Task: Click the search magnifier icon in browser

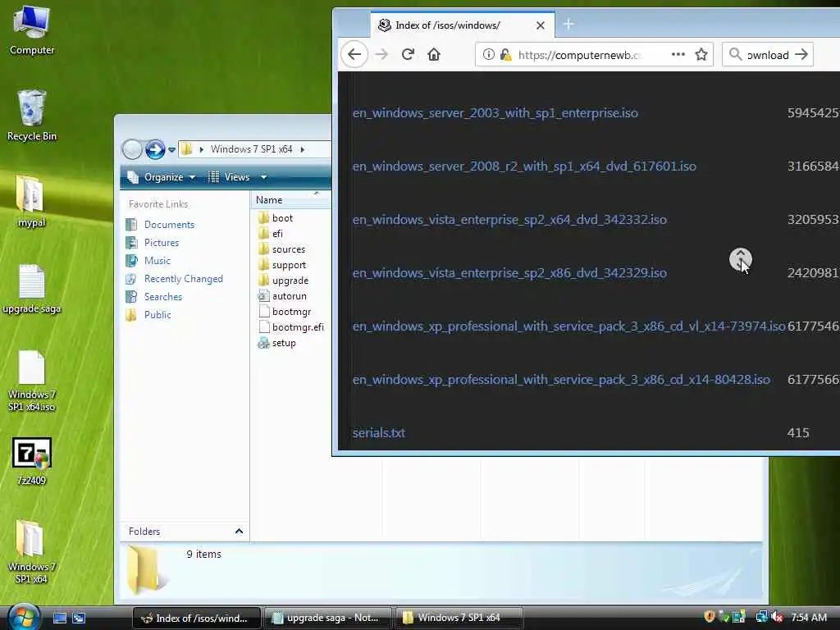Action: coord(736,55)
